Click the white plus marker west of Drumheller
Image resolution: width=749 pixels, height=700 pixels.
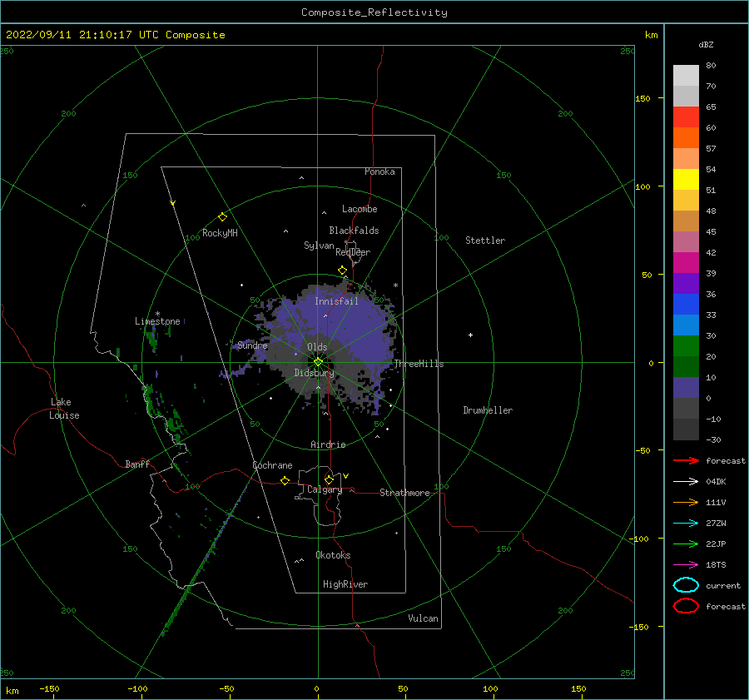click(470, 335)
